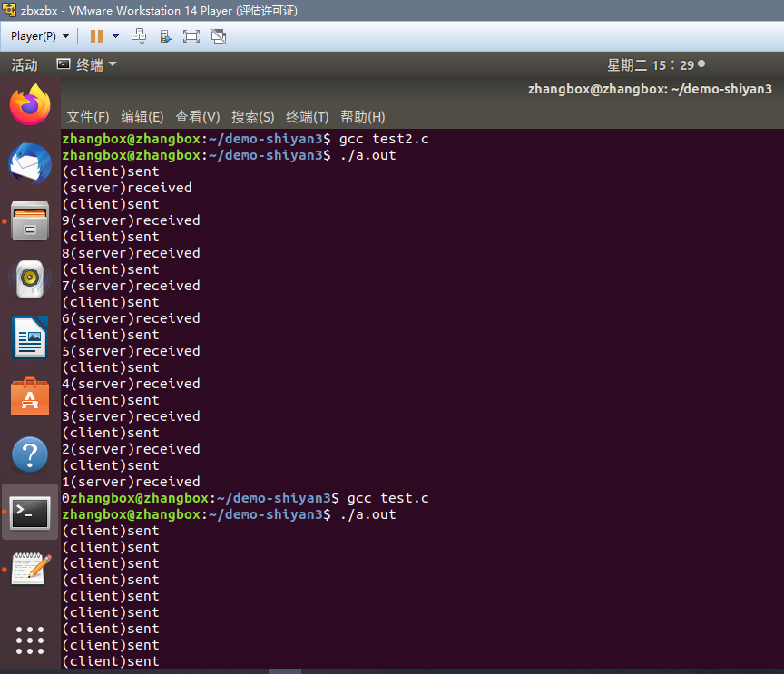This screenshot has height=674, width=784.
Task: Open the 文件(F) menu in Terminal
Action: [87, 116]
